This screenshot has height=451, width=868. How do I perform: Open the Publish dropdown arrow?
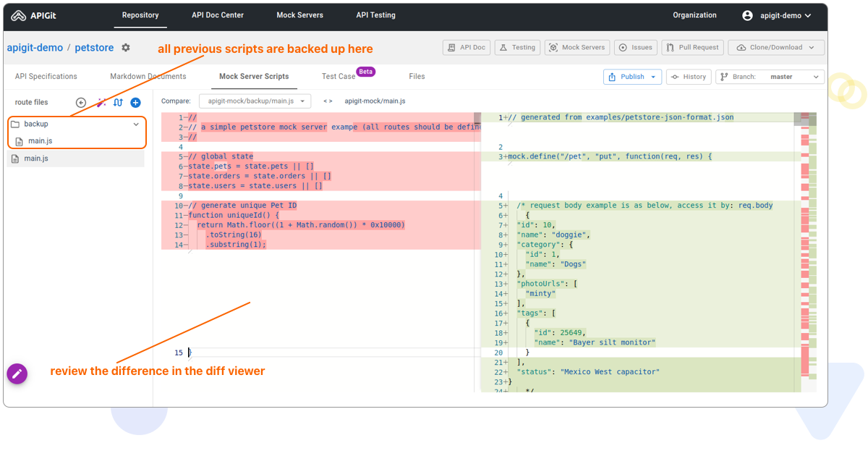(x=654, y=77)
